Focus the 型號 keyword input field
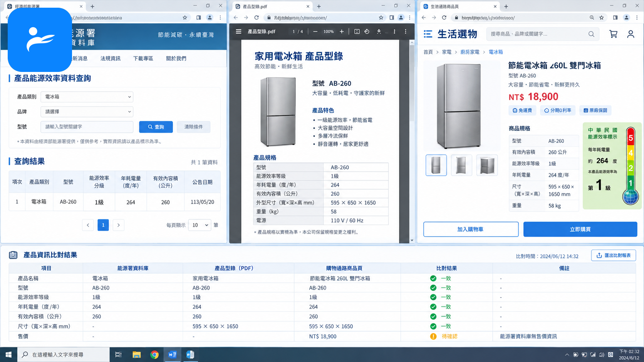644x362 pixels. pos(87,127)
